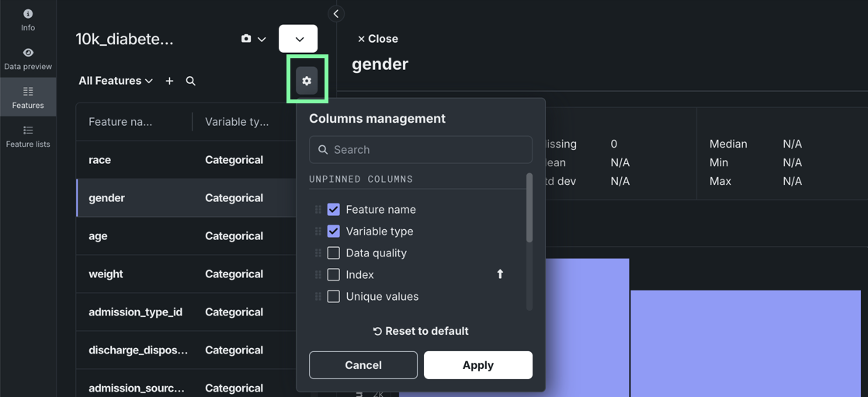Check the Unique values column checkbox
This screenshot has height=397, width=868.
click(x=334, y=297)
